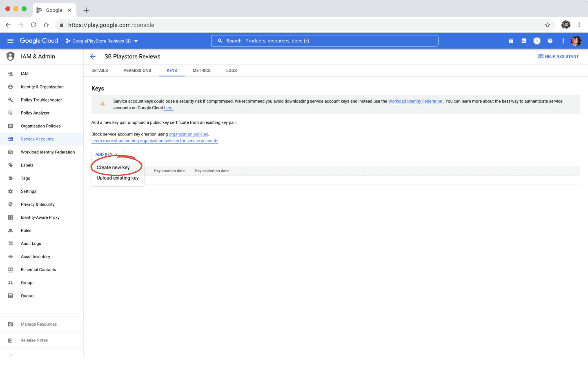Click the Audit Logs list icon
This screenshot has height=366, width=588.
point(11,244)
